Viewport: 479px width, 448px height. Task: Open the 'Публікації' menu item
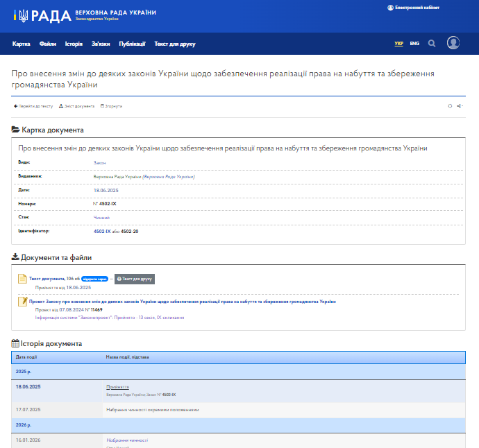(x=132, y=44)
